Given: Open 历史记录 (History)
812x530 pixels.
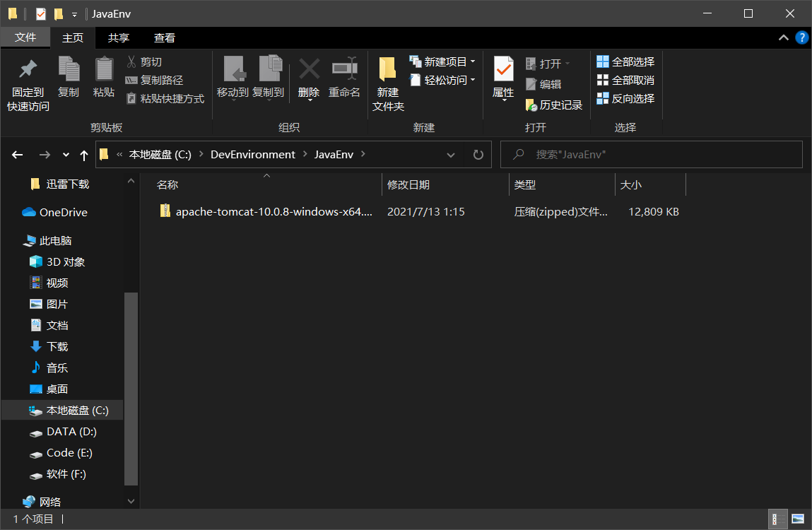Looking at the screenshot, I should coord(553,105).
